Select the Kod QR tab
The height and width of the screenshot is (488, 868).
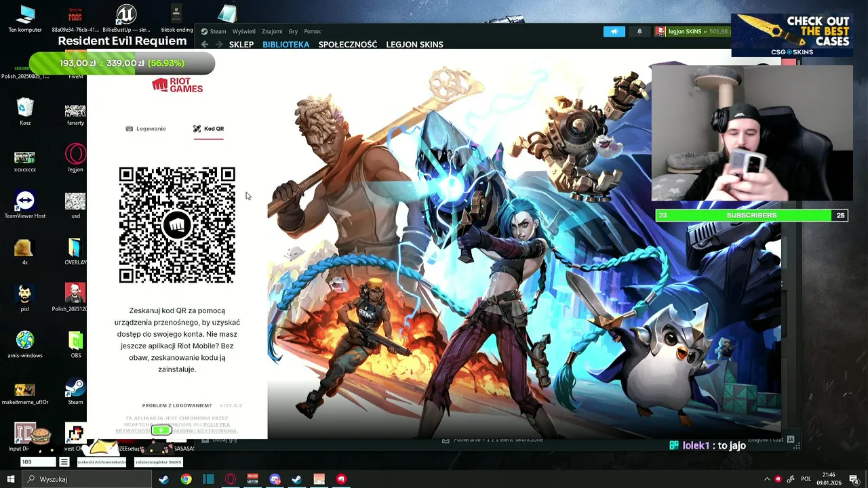208,129
